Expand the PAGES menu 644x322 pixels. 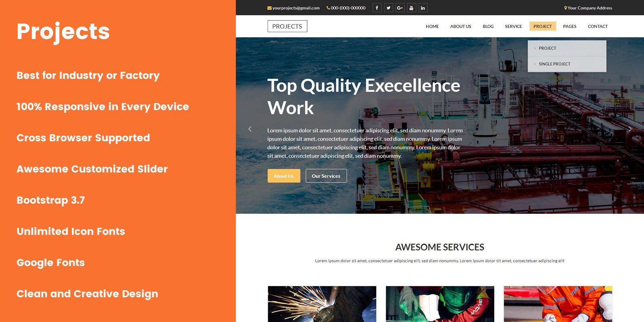tap(570, 26)
